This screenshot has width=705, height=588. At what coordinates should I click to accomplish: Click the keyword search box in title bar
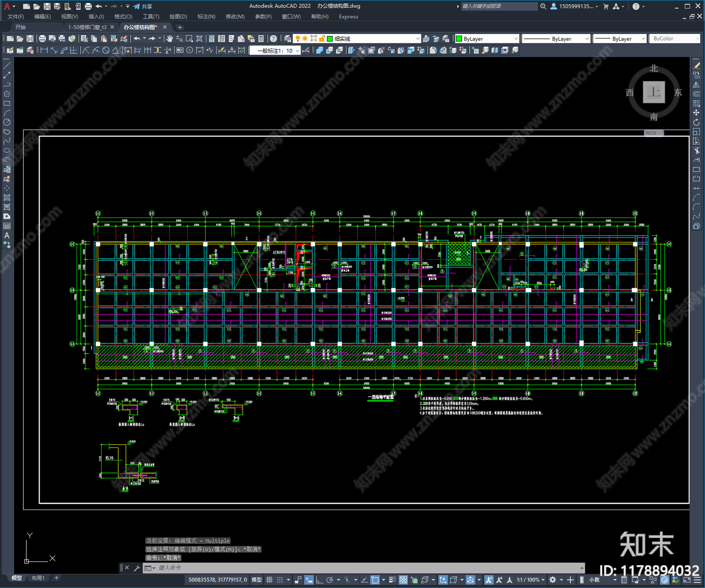pos(499,6)
